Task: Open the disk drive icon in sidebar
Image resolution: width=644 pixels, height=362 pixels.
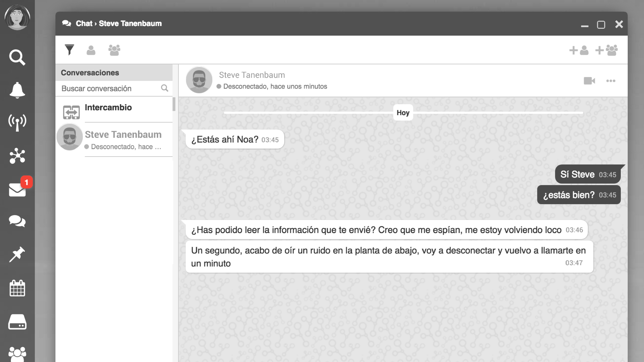Action: tap(17, 322)
